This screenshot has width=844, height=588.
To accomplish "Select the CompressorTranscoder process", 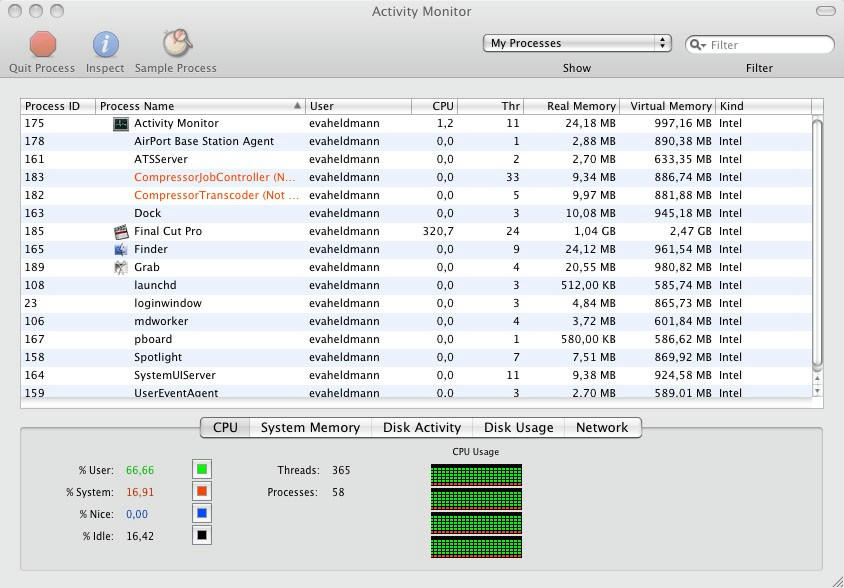I will tap(416, 195).
